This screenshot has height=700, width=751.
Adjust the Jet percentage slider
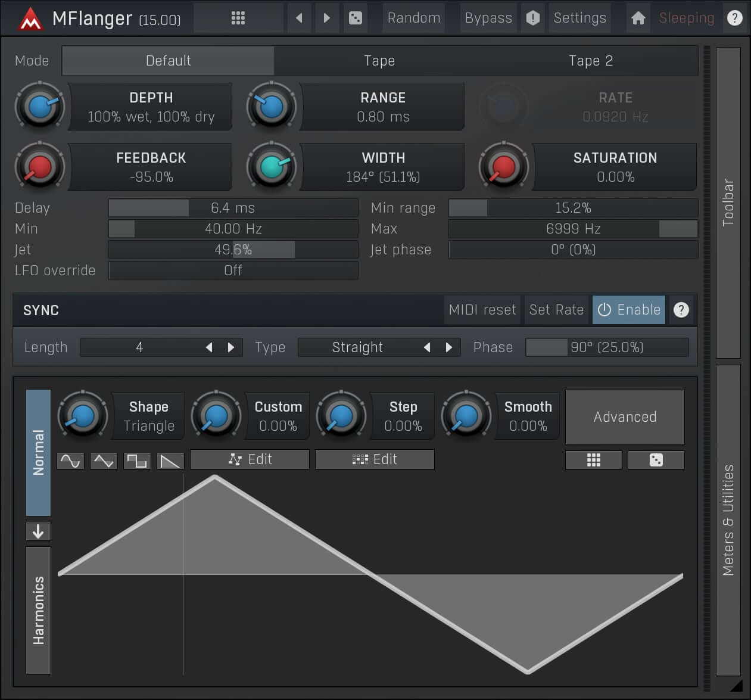(x=233, y=250)
